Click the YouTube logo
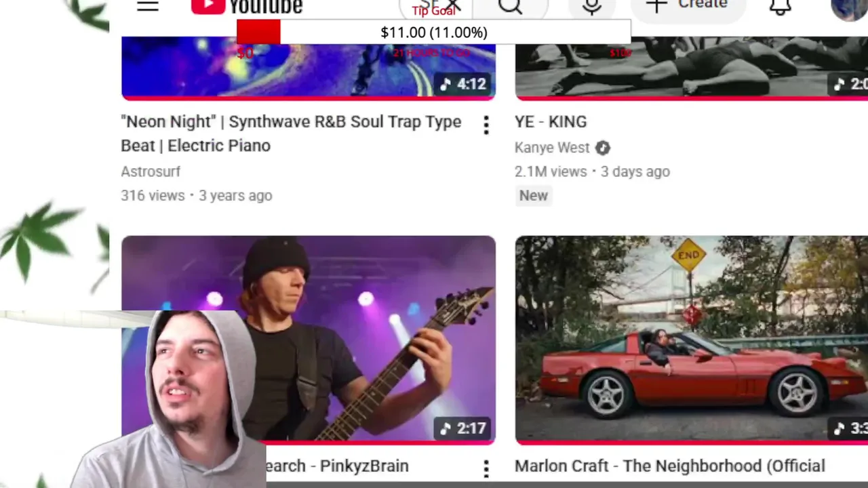Image resolution: width=868 pixels, height=488 pixels. [x=247, y=7]
